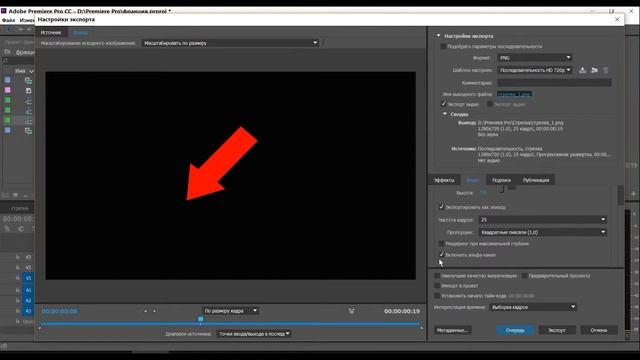Close the export settings dialog
The height and width of the screenshot is (360, 640).
[x=617, y=19]
